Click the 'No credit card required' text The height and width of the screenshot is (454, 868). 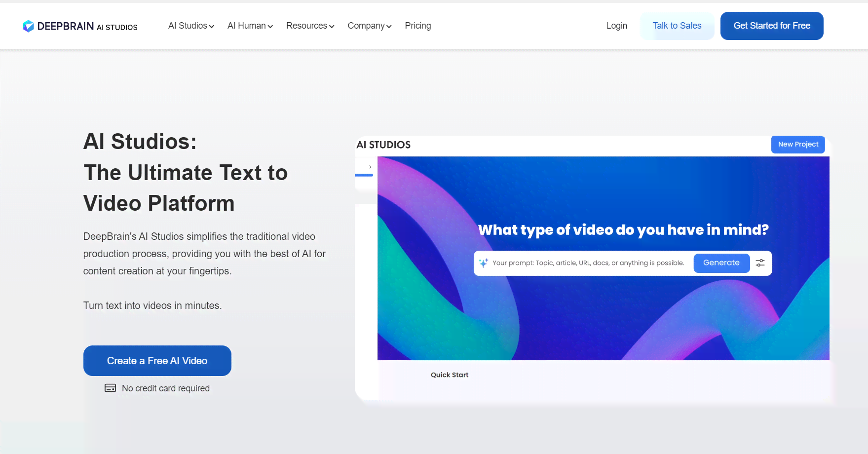click(165, 388)
